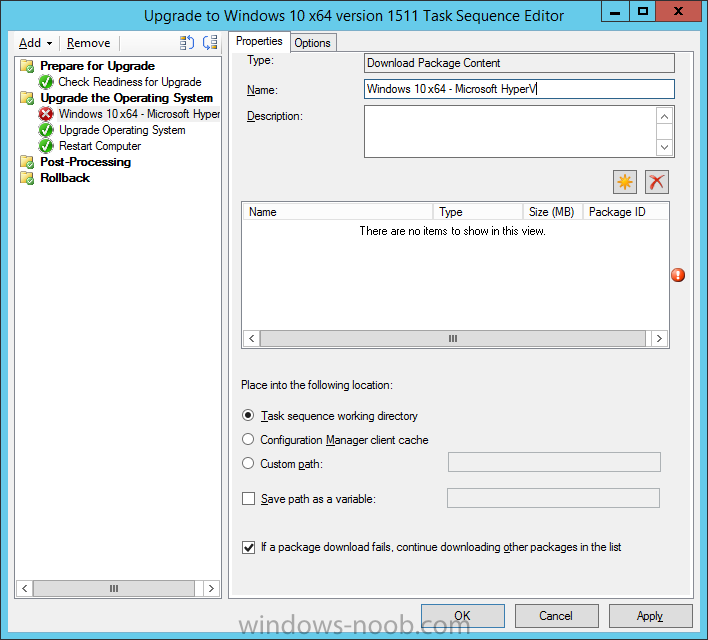Switch to the Properties tab

coord(259,41)
